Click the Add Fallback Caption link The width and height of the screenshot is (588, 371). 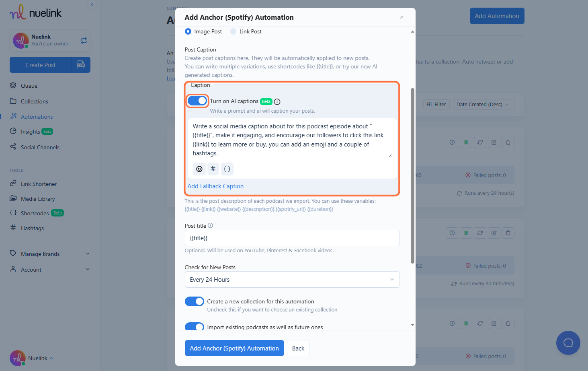coord(215,186)
